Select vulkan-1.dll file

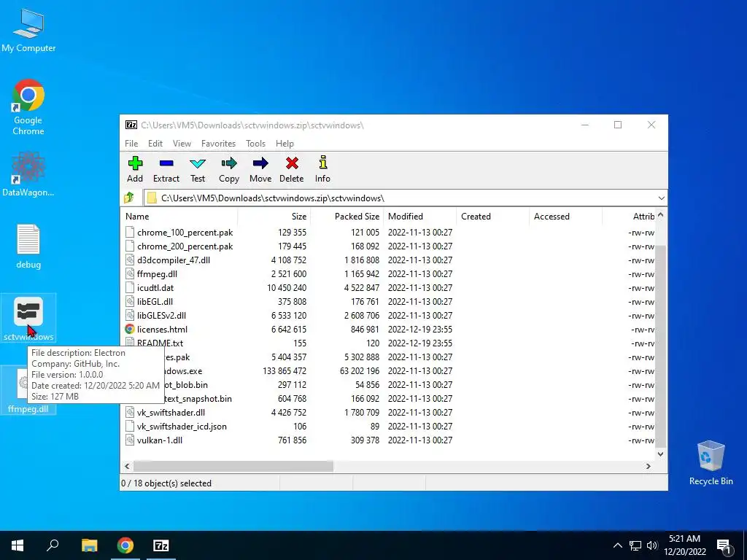point(160,440)
